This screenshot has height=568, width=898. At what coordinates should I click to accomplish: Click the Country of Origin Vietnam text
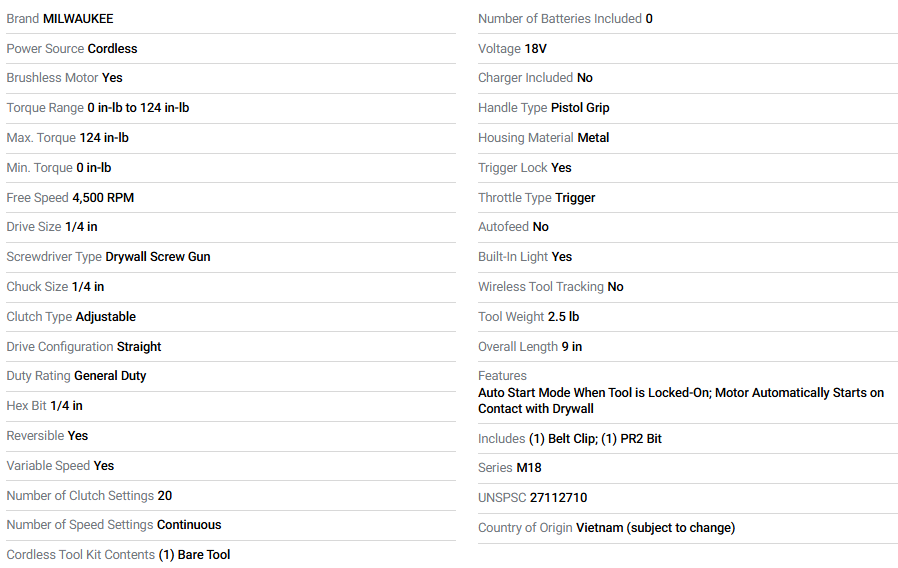tap(655, 527)
